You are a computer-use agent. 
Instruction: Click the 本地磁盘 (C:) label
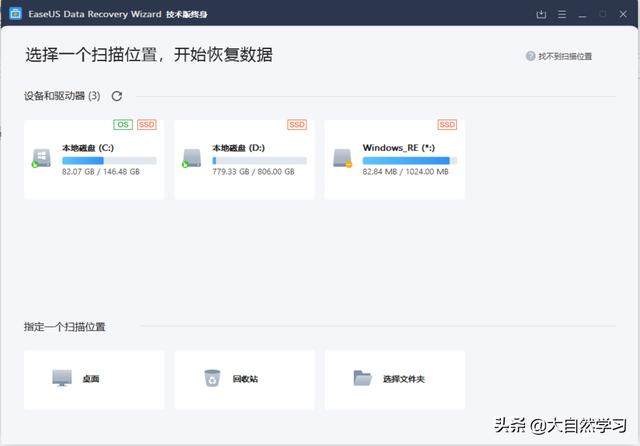click(88, 148)
